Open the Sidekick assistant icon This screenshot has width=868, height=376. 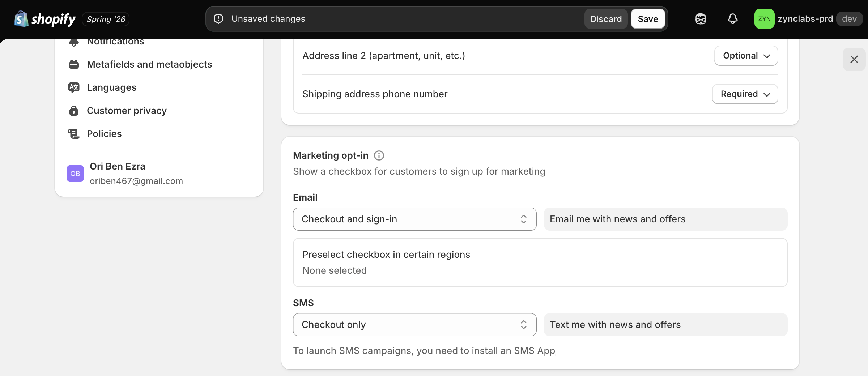coord(701,19)
